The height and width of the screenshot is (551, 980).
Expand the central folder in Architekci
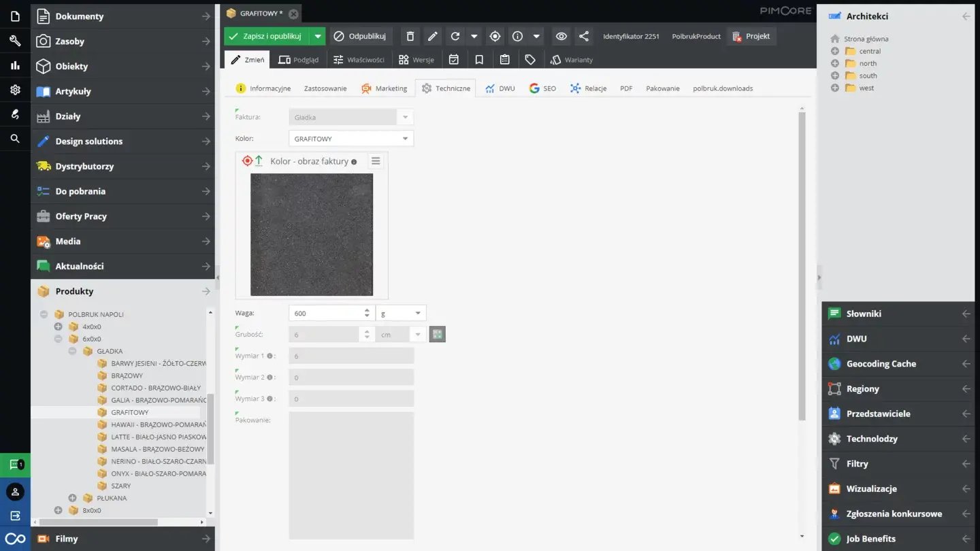coord(835,51)
